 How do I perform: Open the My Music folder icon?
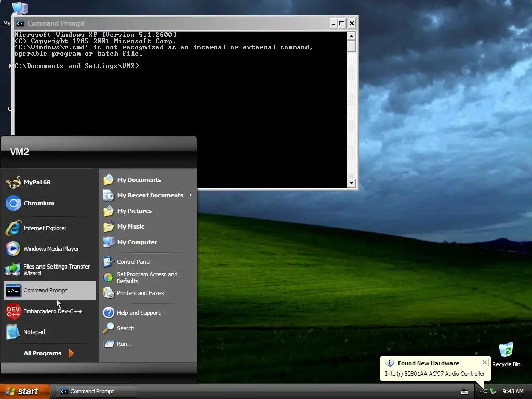pyautogui.click(x=109, y=227)
